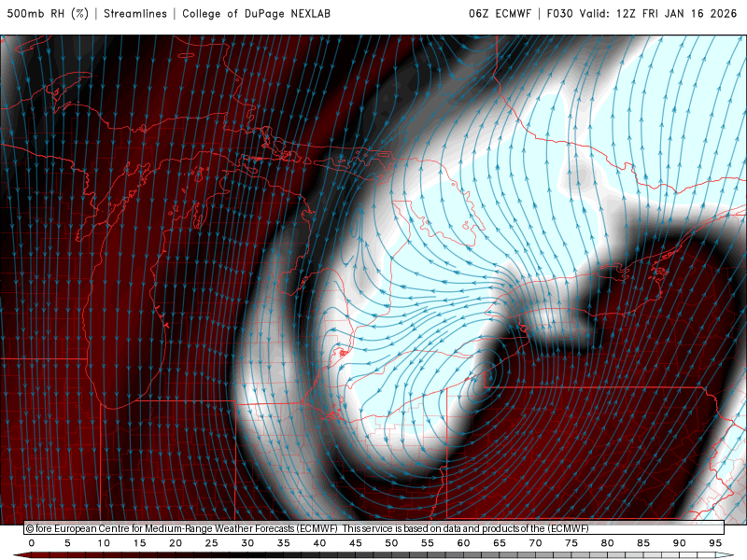This screenshot has height=560, width=747.
Task: Click legend value "80"
Action: pos(608,543)
